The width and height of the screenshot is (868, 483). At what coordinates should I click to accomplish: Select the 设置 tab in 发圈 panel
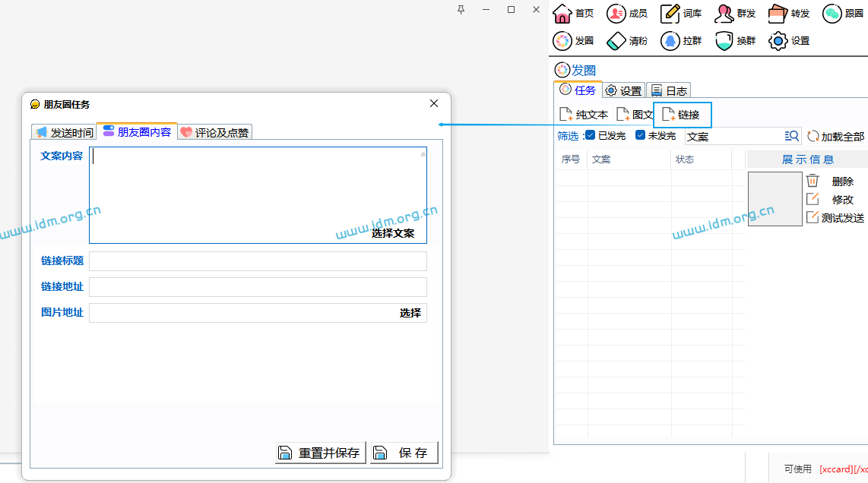coord(623,90)
